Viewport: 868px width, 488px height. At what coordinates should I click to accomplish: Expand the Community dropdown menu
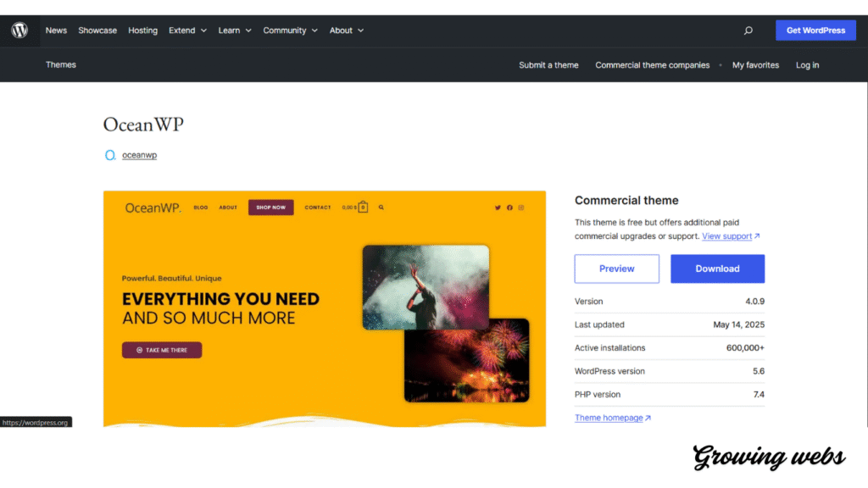[290, 30]
